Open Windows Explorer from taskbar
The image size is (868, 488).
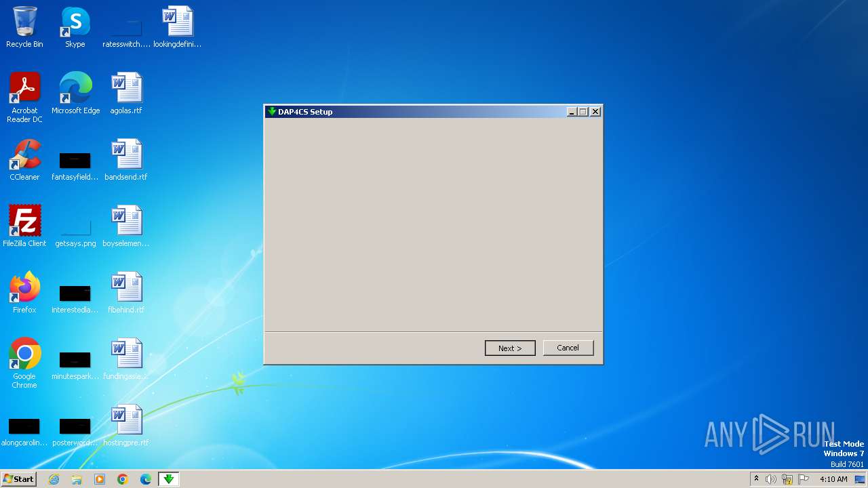click(77, 479)
